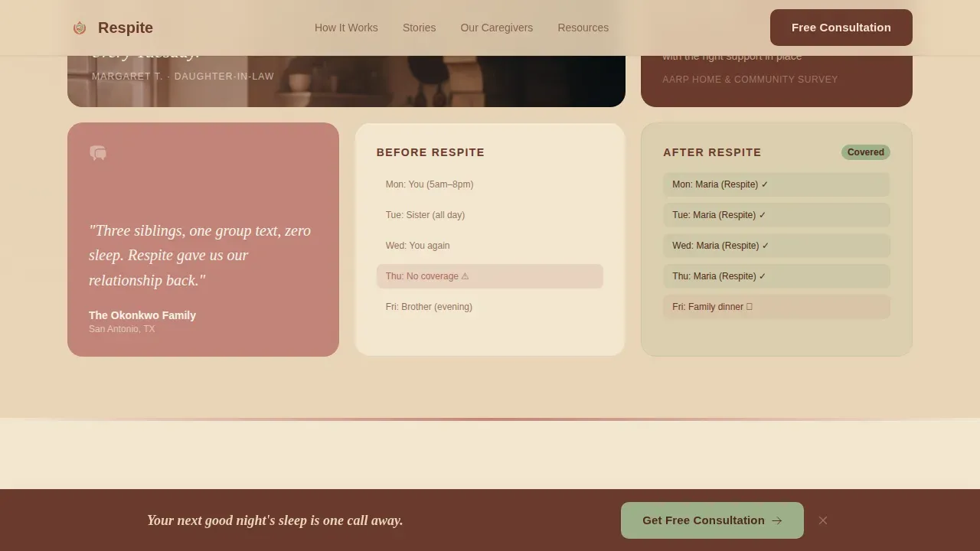Click the AARP Home & Community Survey source
The height and width of the screenshot is (551, 980).
point(750,80)
